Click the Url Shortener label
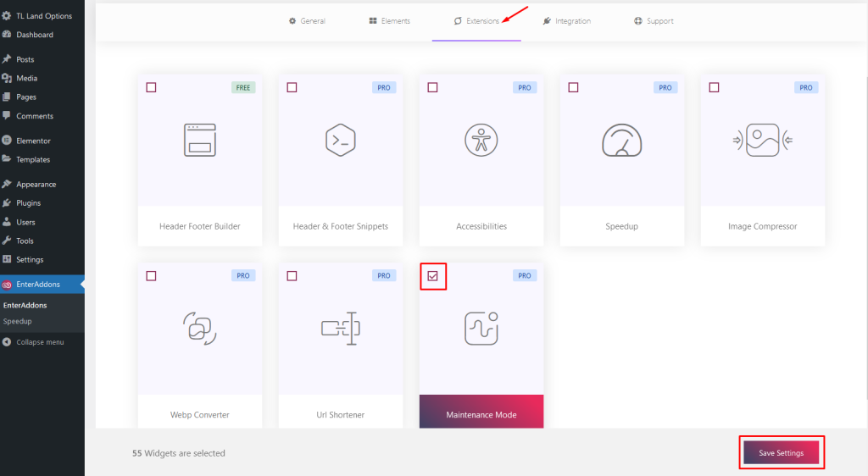Image resolution: width=868 pixels, height=476 pixels. (341, 415)
